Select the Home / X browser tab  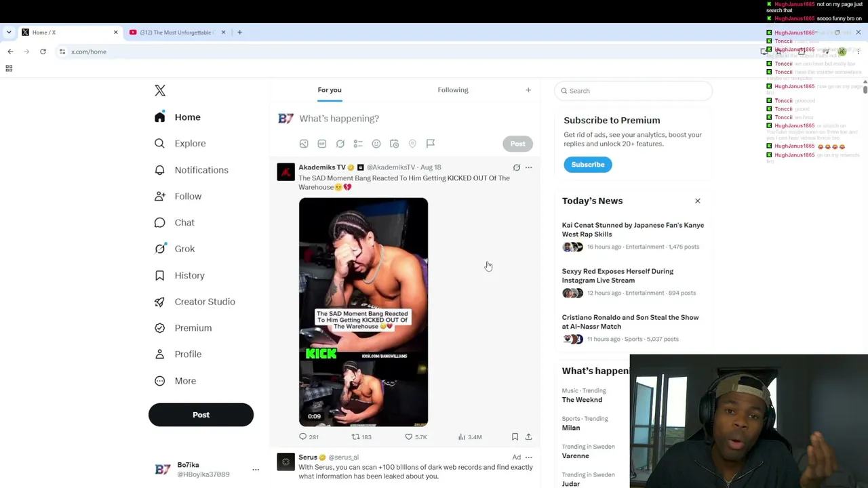pos(70,33)
